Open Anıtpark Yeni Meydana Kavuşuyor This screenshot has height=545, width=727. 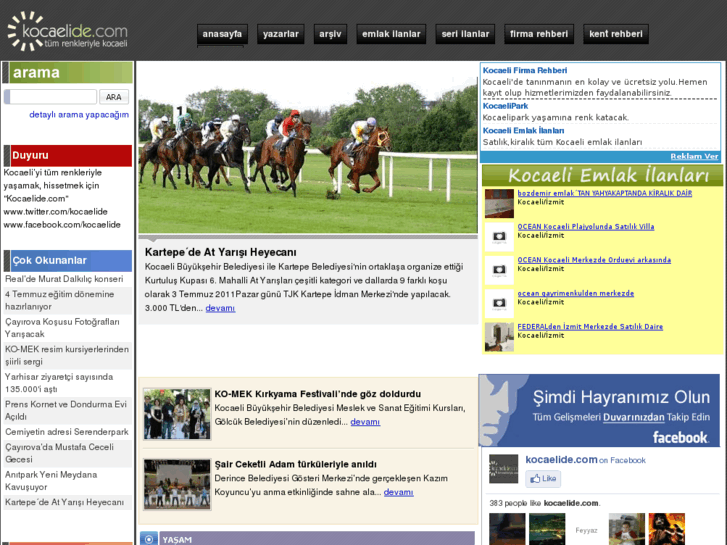51,481
